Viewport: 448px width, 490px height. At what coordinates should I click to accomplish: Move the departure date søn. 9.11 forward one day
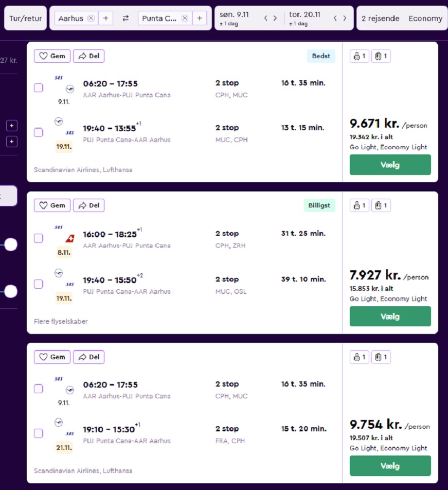[x=275, y=18]
